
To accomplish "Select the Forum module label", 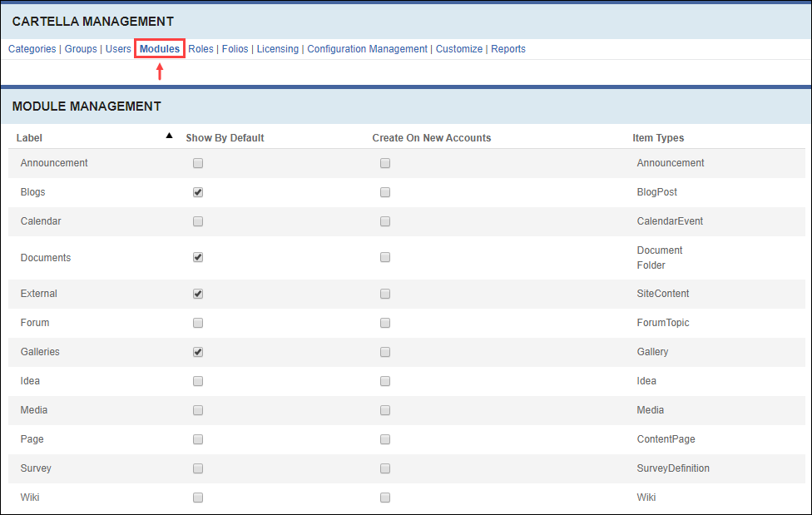I will click(35, 322).
